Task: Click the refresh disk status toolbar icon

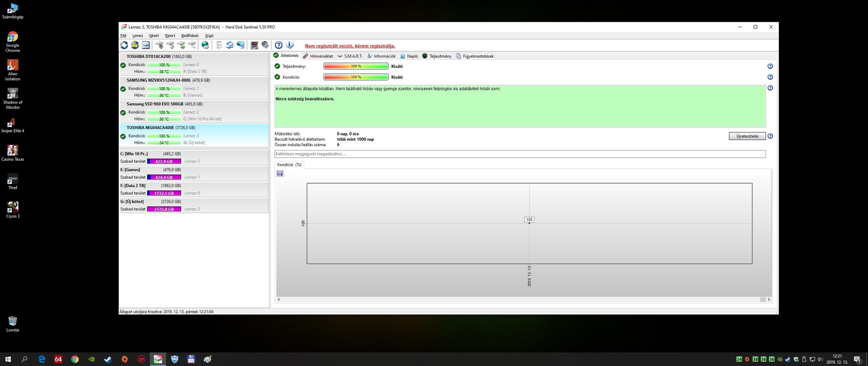Action: (x=124, y=45)
